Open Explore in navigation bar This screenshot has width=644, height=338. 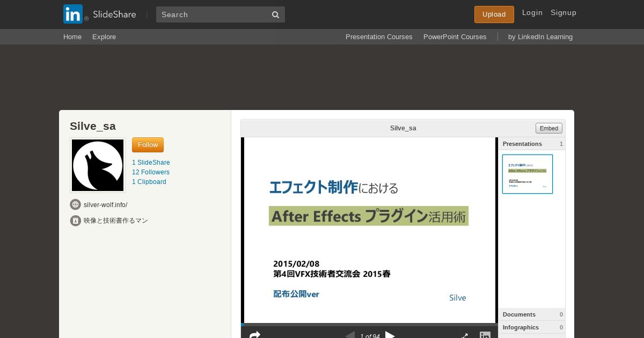point(104,37)
